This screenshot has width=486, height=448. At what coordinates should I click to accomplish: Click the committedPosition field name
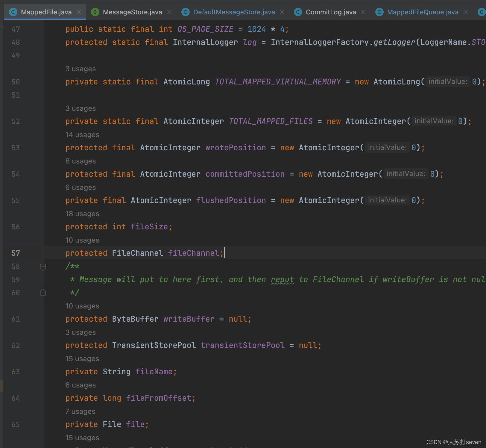(x=245, y=174)
